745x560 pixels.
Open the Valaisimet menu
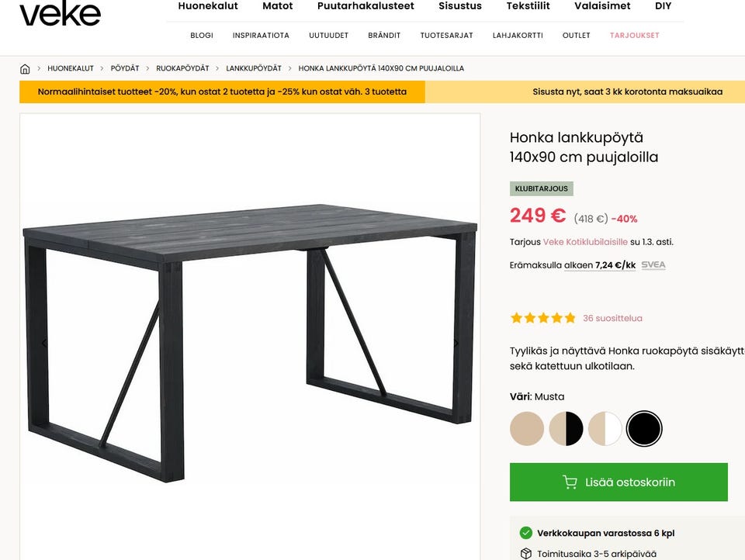coord(602,6)
